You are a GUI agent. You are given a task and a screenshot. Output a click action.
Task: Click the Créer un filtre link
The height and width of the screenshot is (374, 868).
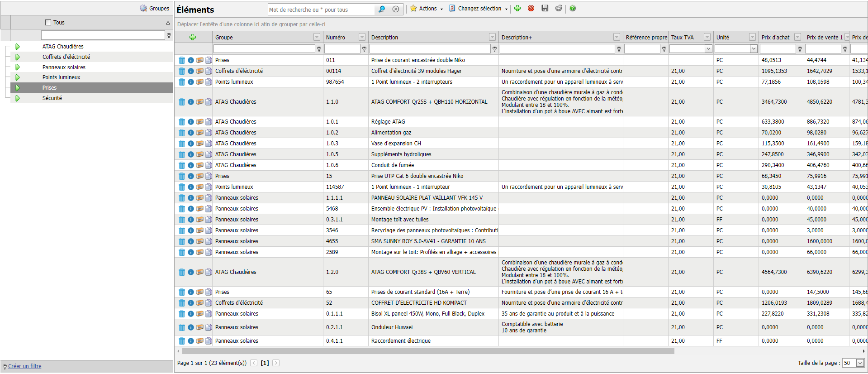(24, 366)
